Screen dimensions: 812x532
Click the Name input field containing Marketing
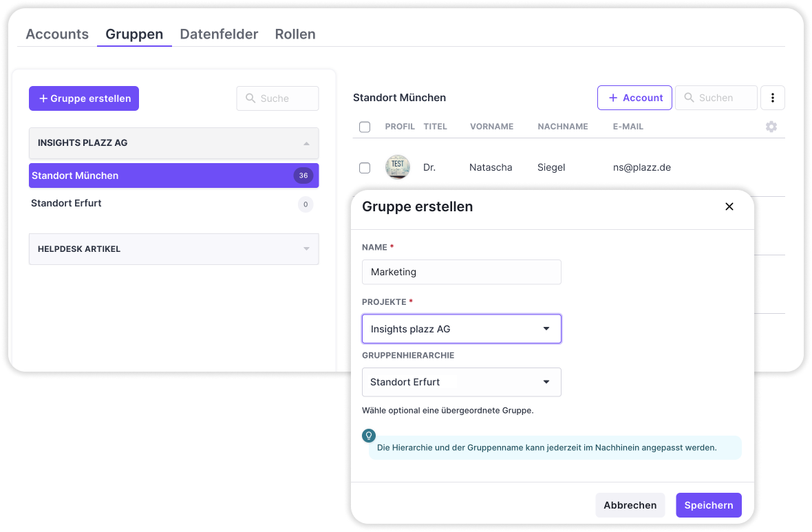(x=461, y=272)
